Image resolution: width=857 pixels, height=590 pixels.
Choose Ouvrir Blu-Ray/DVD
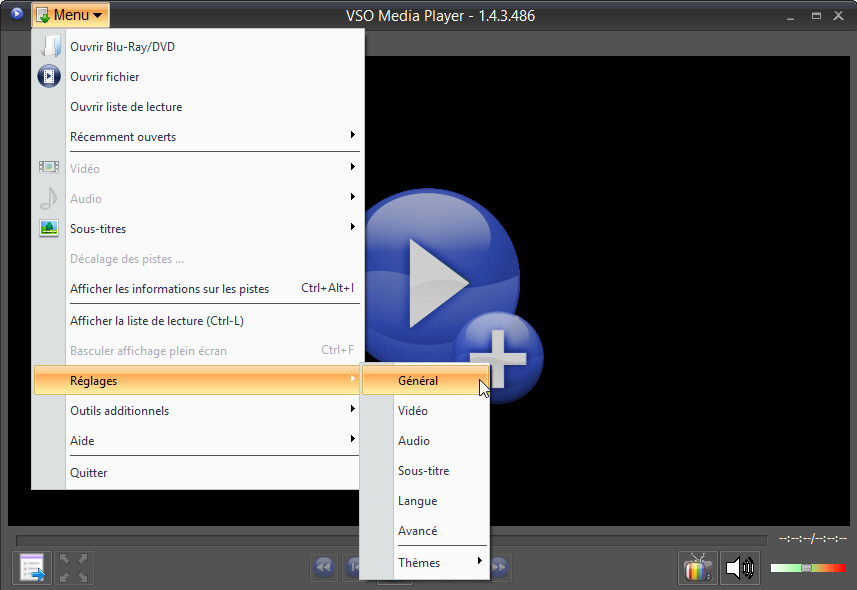point(198,46)
